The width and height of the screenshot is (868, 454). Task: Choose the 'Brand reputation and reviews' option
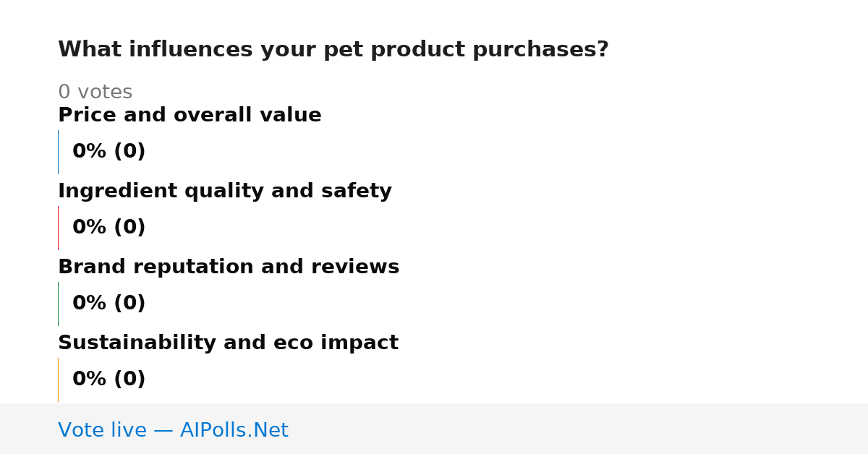[229, 267]
